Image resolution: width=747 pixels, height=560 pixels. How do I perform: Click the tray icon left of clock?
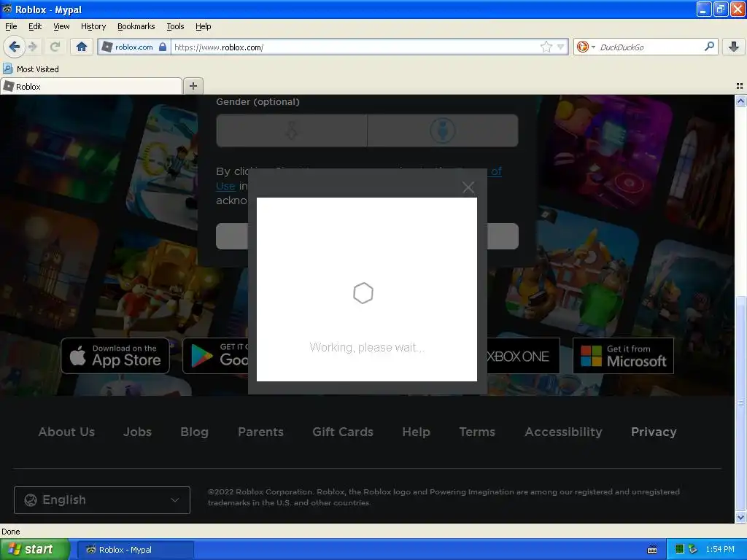[693, 550]
